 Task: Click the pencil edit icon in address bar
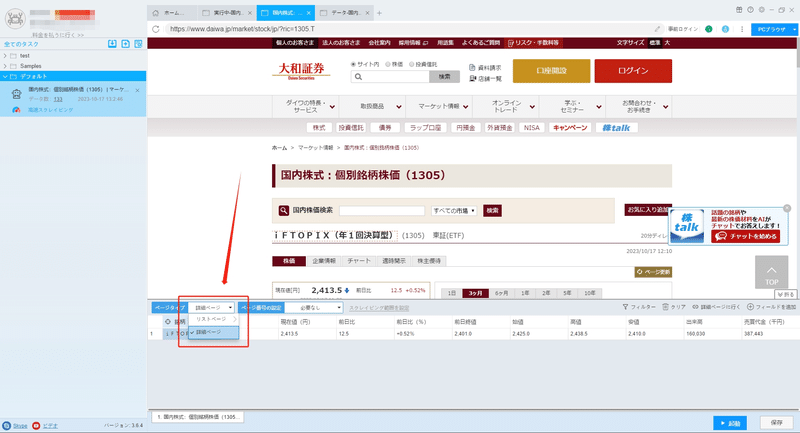tap(658, 29)
